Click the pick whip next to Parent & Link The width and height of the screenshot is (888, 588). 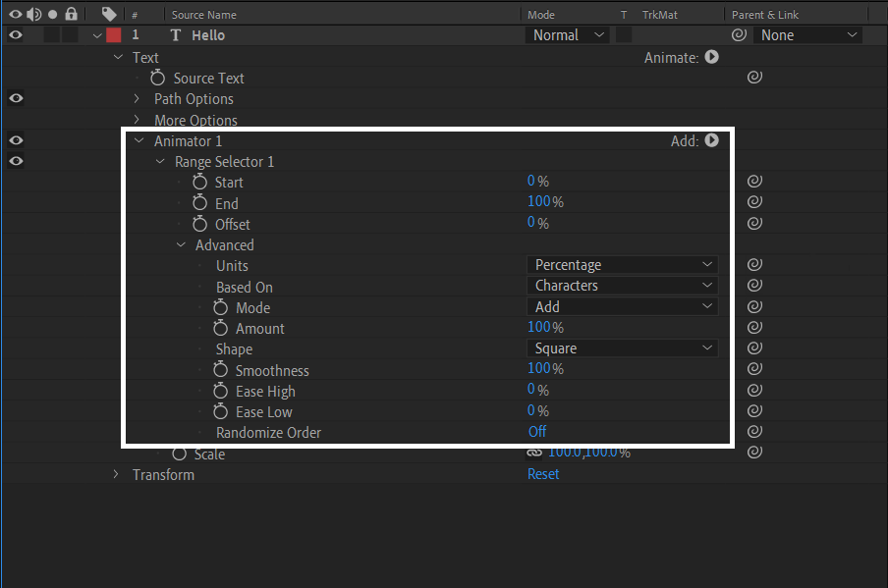click(x=740, y=34)
